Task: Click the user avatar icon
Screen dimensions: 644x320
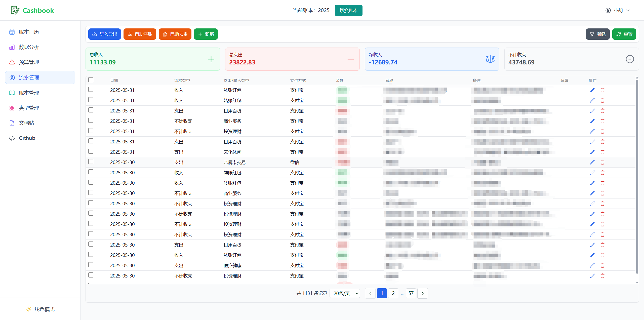Action: (608, 10)
